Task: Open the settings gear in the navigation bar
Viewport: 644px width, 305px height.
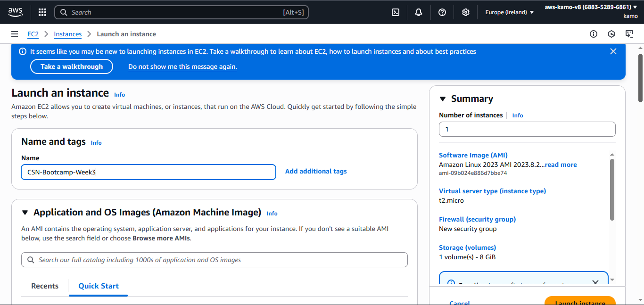Action: tap(466, 12)
